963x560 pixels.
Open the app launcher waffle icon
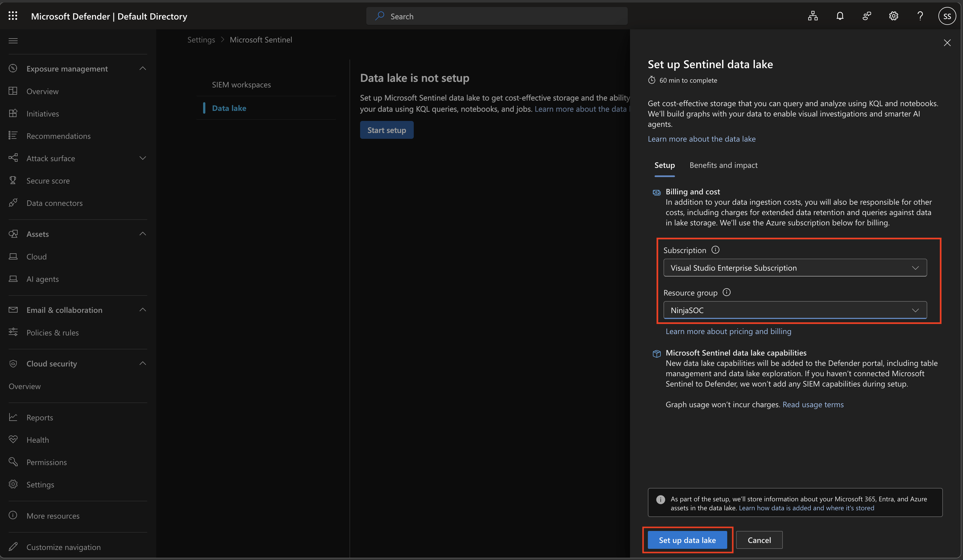(x=13, y=16)
